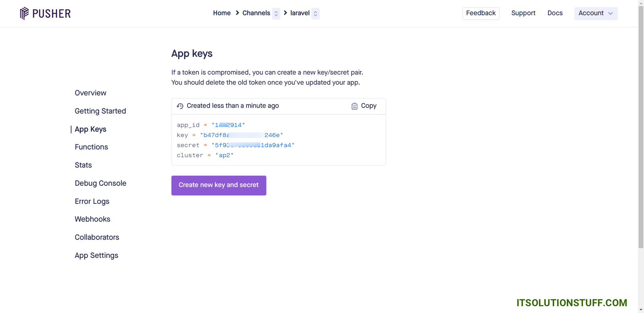Click the history clock icon beside Created
This screenshot has width=644, height=313.
coord(180,106)
